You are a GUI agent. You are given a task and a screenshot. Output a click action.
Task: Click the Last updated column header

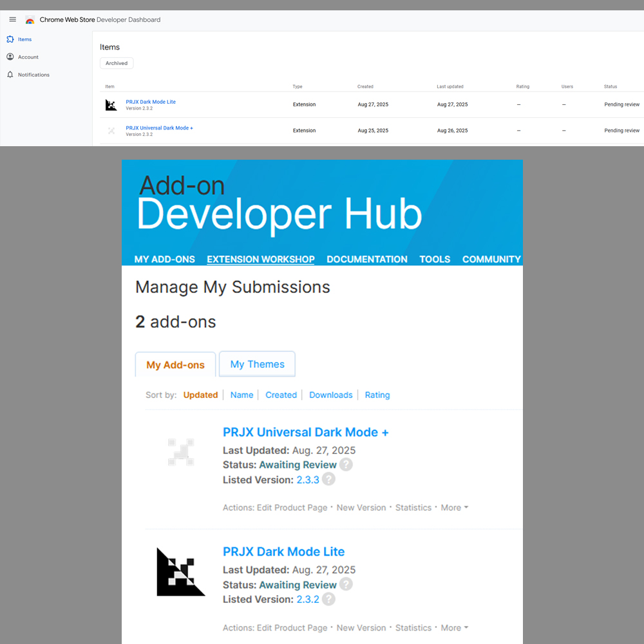point(450,87)
